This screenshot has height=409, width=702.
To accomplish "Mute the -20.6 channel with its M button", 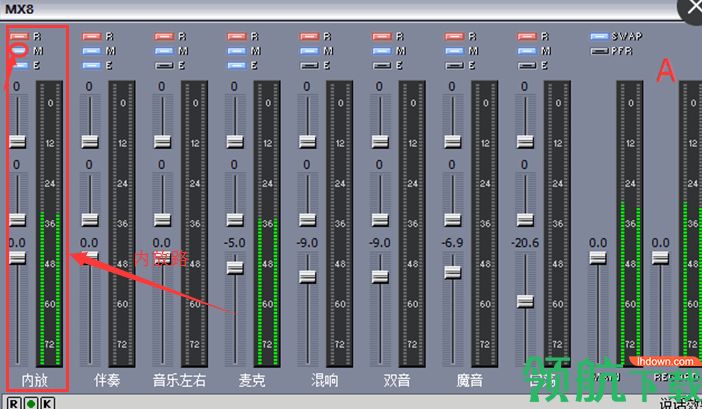I will click(x=526, y=51).
